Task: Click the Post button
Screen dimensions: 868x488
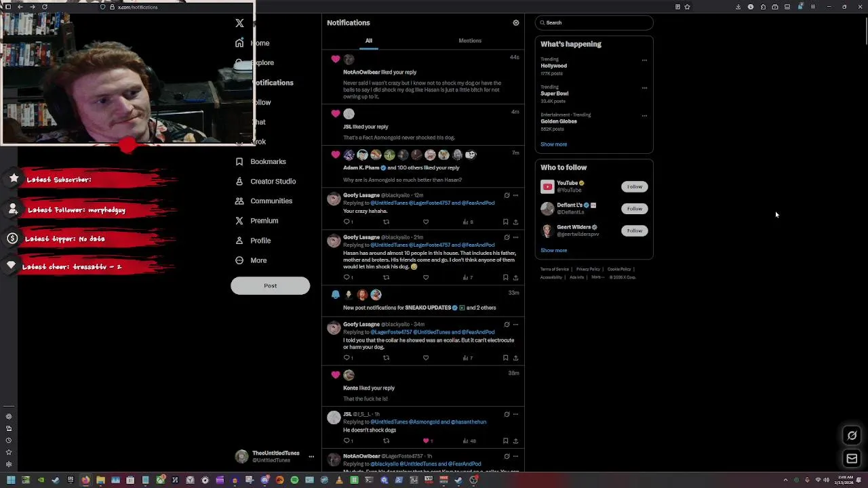Action: pos(270,285)
